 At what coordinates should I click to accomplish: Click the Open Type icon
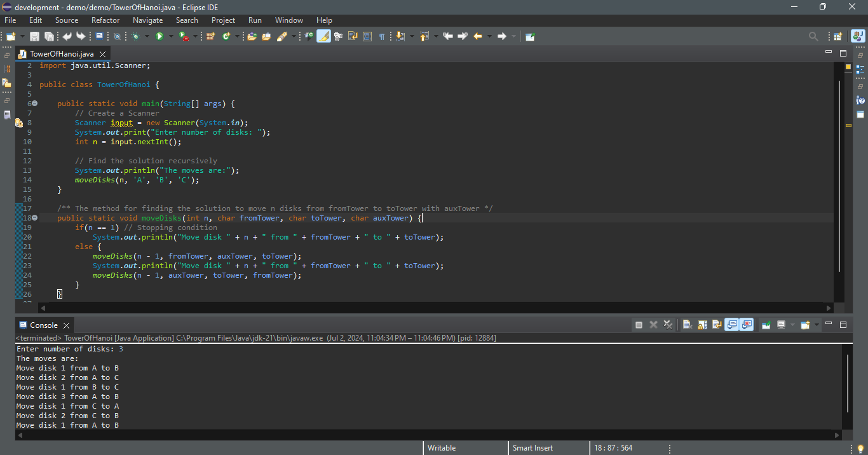point(252,36)
